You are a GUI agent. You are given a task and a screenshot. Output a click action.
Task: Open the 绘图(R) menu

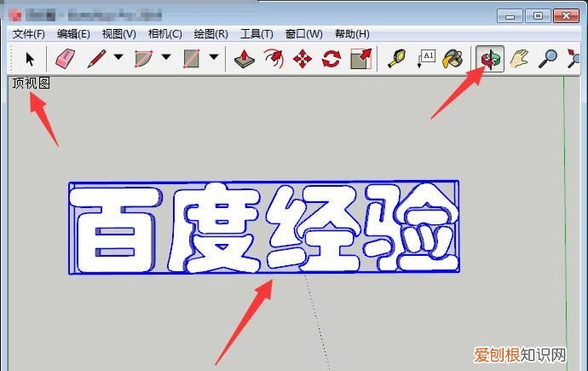pyautogui.click(x=211, y=34)
